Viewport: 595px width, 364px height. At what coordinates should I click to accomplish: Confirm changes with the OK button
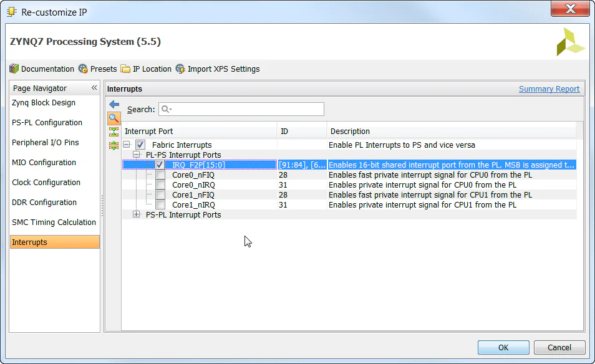pyautogui.click(x=503, y=347)
